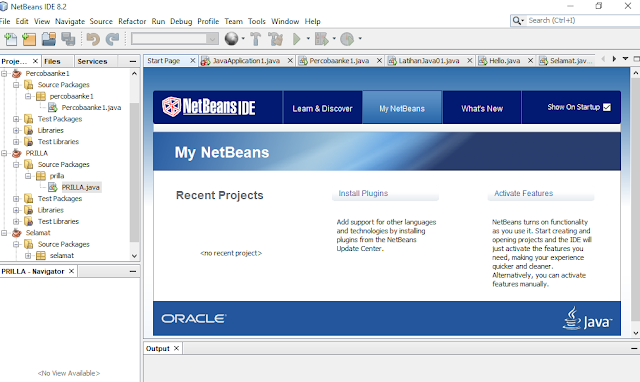Open the Tools menu

(x=257, y=21)
